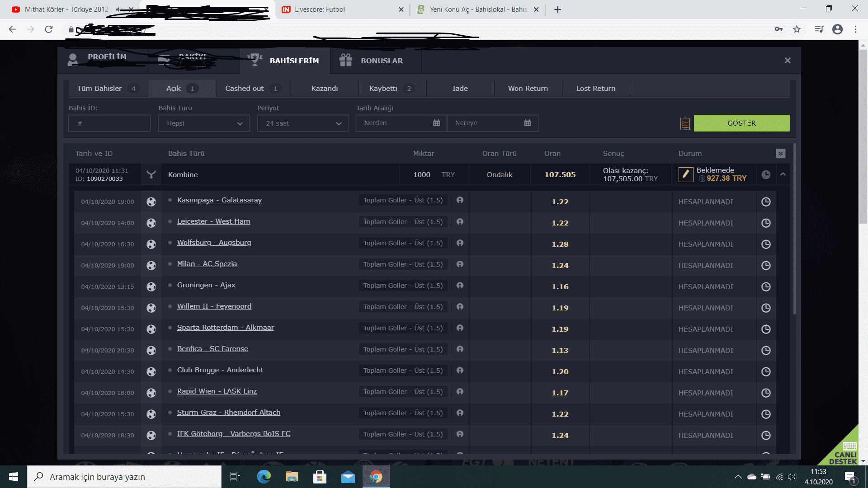Viewport: 868px width, 488px height.
Task: Click soccer ball icon on Wolfsburg row
Action: click(x=151, y=244)
